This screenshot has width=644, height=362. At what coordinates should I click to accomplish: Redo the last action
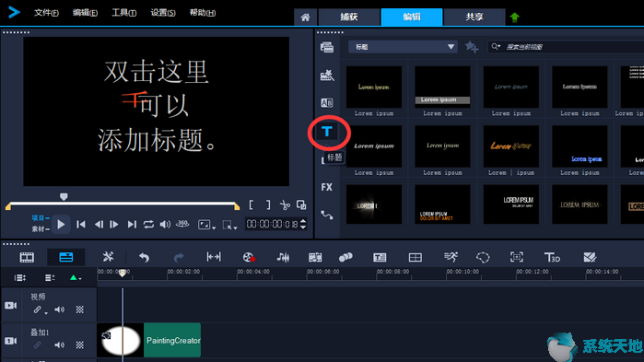pos(179,257)
